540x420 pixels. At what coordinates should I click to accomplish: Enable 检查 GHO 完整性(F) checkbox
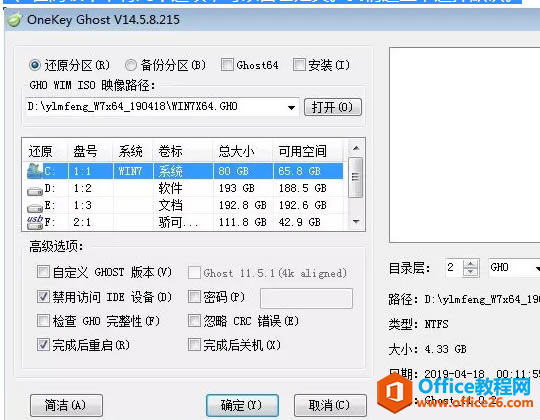pyautogui.click(x=43, y=321)
